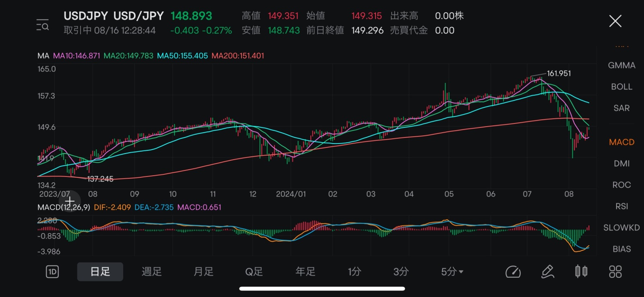Enable the SAR indicator
644x297 pixels.
click(621, 108)
